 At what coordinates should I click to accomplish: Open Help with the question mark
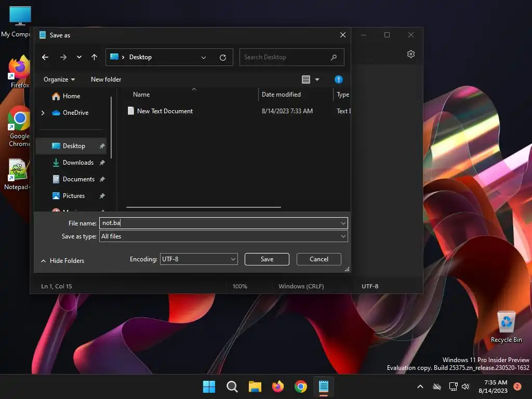pyautogui.click(x=338, y=79)
